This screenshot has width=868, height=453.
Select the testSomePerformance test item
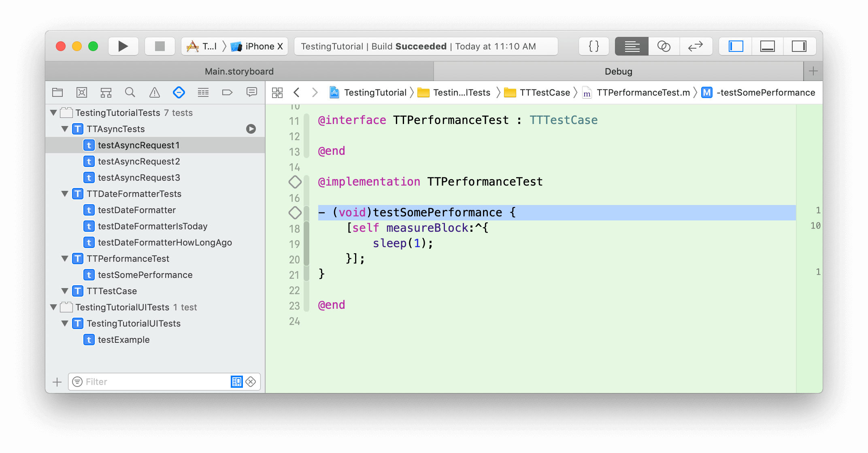[x=145, y=275]
